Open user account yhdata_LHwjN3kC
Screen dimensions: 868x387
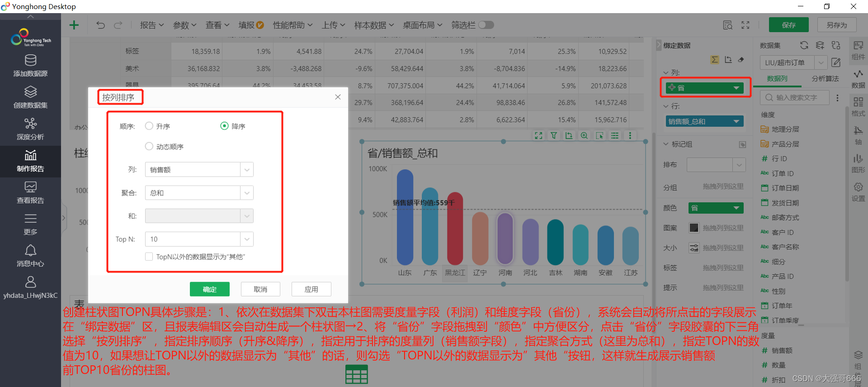[x=30, y=288]
